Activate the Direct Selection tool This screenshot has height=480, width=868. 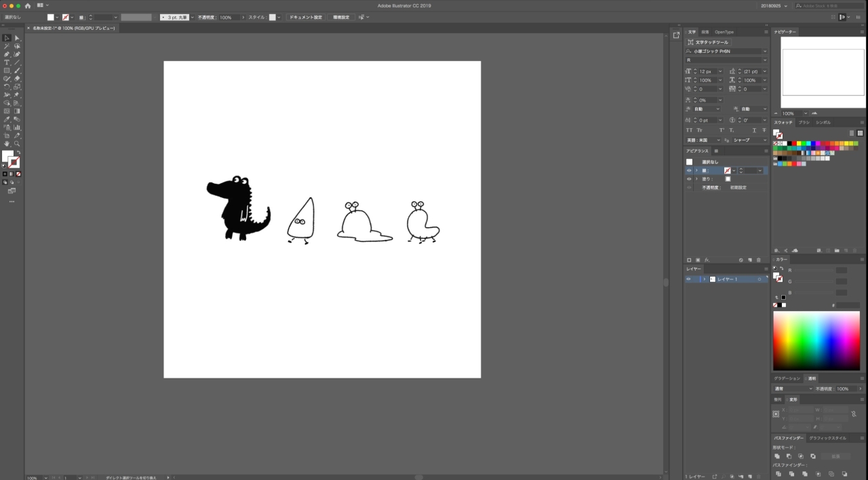click(x=16, y=38)
